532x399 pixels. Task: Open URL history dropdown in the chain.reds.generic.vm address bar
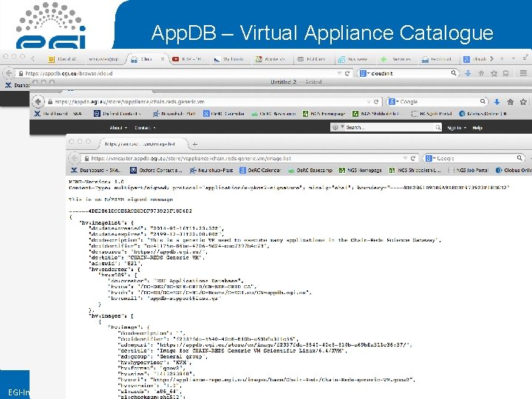tap(369, 102)
